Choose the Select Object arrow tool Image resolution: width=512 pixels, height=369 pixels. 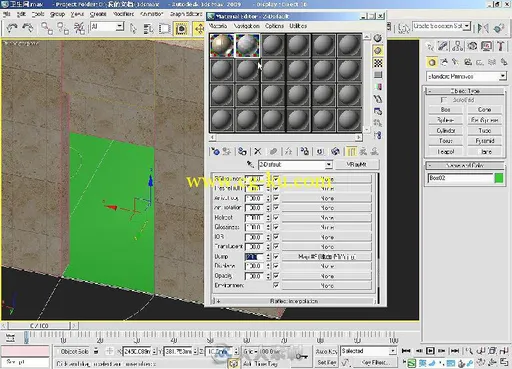pos(133,29)
